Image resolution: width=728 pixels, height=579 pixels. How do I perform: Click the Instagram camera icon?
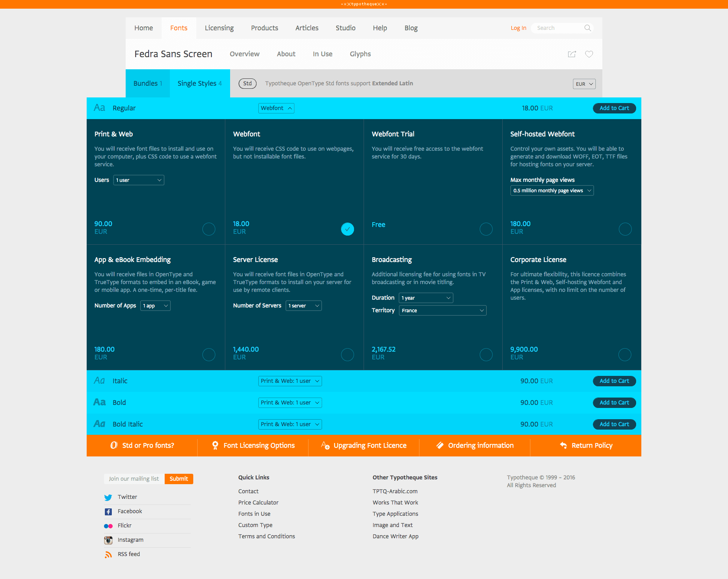[108, 540]
